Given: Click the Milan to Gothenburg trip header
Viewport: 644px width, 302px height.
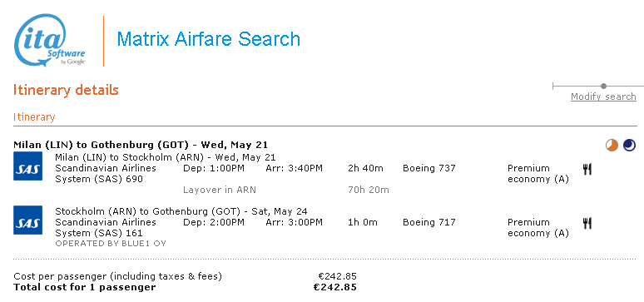Looking at the screenshot, I should tap(141, 145).
